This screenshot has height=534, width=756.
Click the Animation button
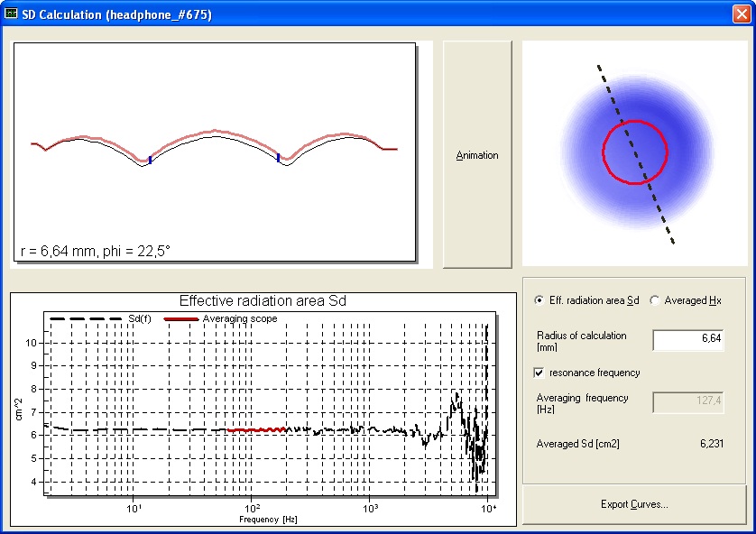(x=477, y=154)
